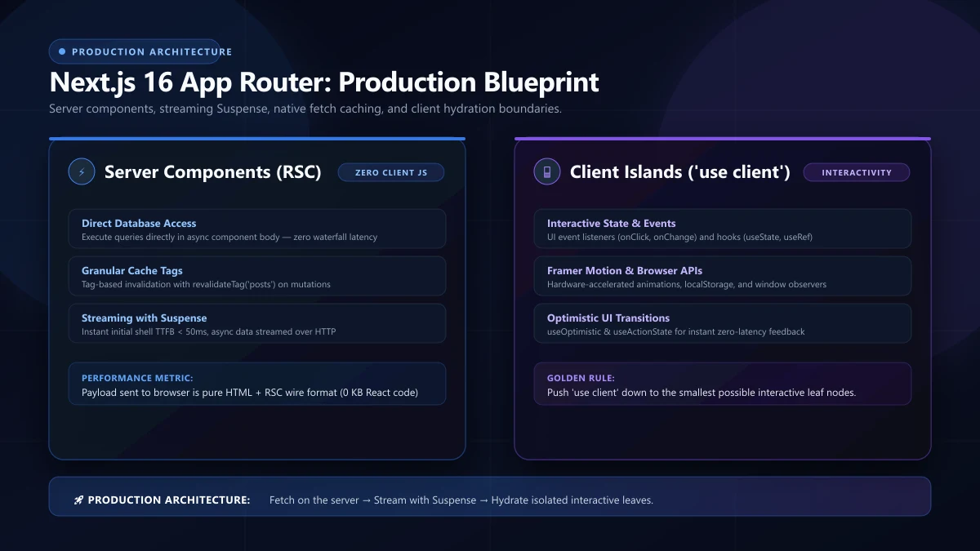This screenshot has width=980, height=551.
Task: Select the Optimistic UI Transitions card
Action: [x=723, y=323]
